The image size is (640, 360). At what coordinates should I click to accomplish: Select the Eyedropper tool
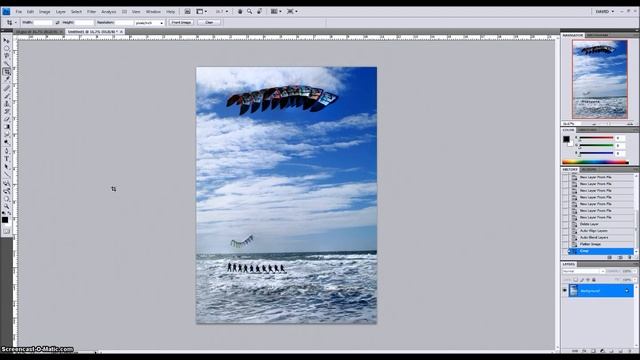tap(7, 80)
